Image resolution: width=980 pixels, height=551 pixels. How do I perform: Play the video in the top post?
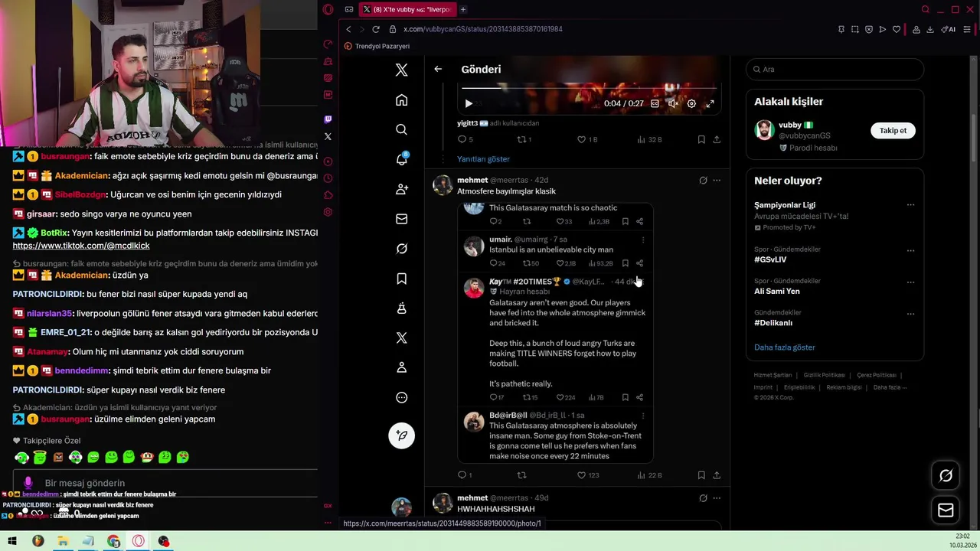(x=469, y=103)
